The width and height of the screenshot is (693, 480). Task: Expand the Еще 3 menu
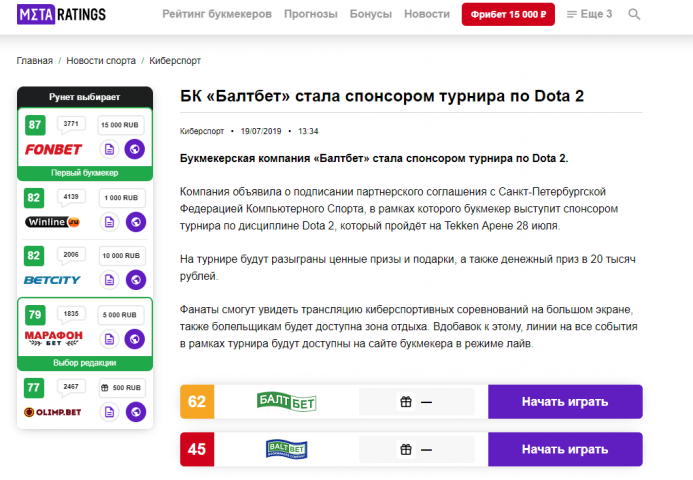click(590, 14)
